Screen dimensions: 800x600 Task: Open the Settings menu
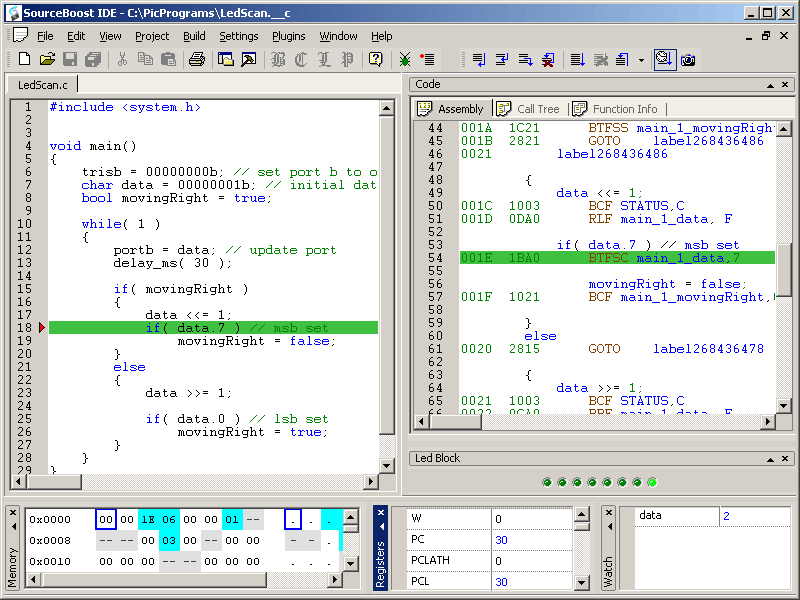[x=239, y=36]
